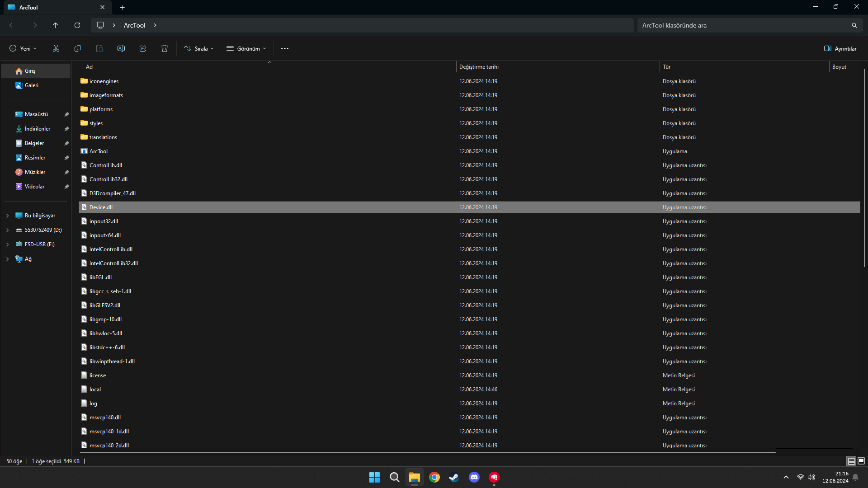The width and height of the screenshot is (868, 488).
Task: Open a new tab with plus button
Action: click(122, 7)
